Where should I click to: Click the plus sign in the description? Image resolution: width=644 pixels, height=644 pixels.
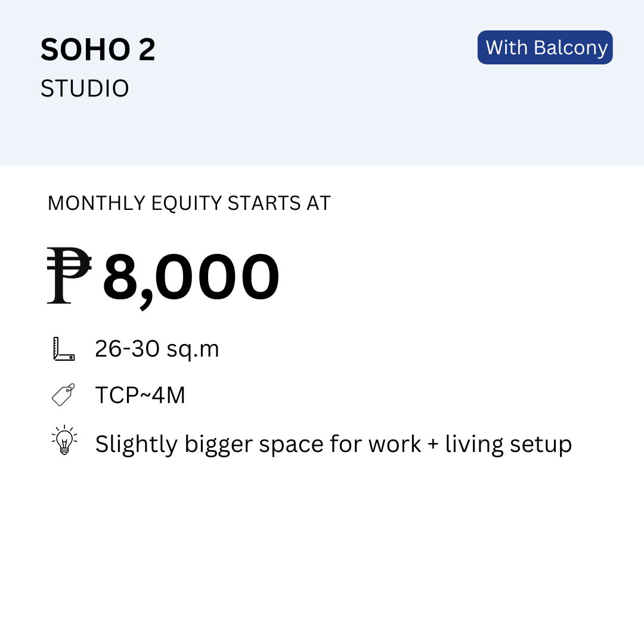click(x=433, y=444)
